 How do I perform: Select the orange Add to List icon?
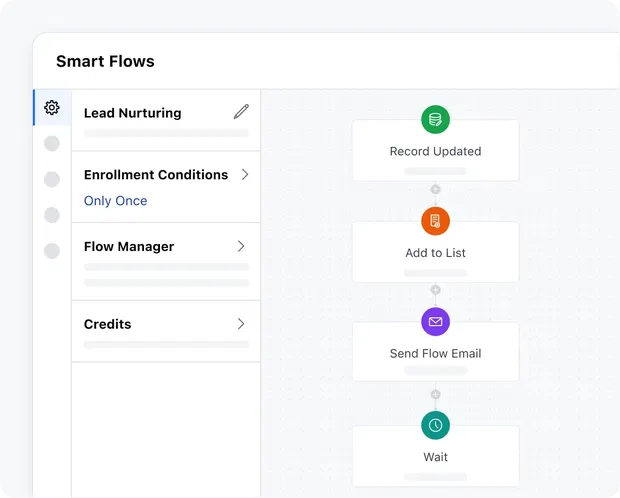[x=435, y=221]
